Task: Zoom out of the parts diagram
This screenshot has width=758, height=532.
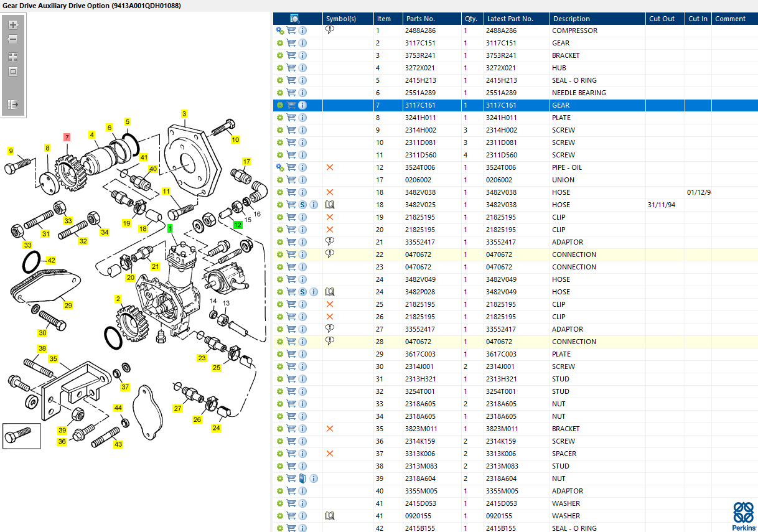Action: click(x=12, y=39)
